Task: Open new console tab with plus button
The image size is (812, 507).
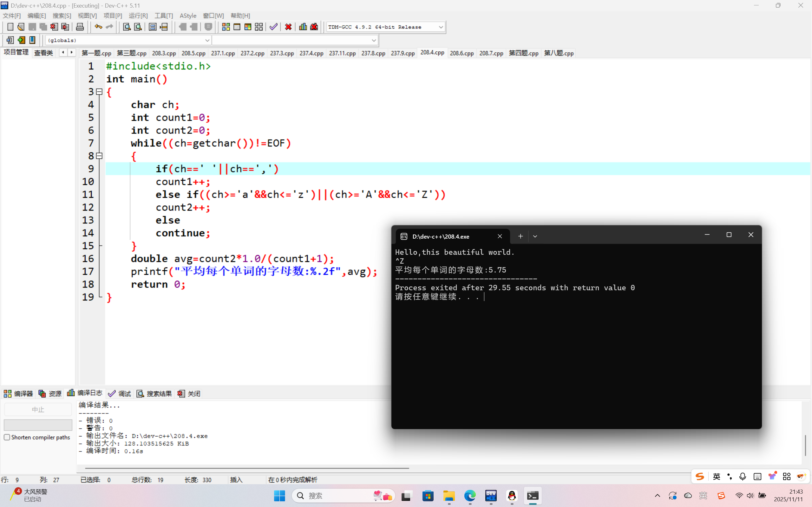Action: [520, 236]
